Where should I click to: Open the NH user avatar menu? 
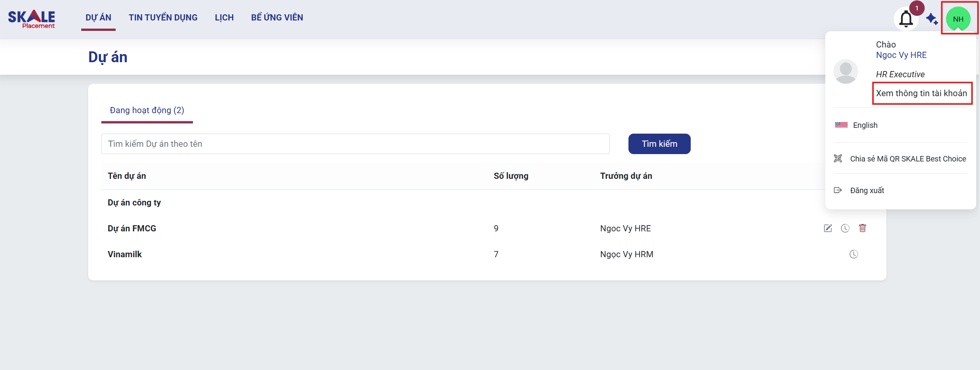(958, 19)
